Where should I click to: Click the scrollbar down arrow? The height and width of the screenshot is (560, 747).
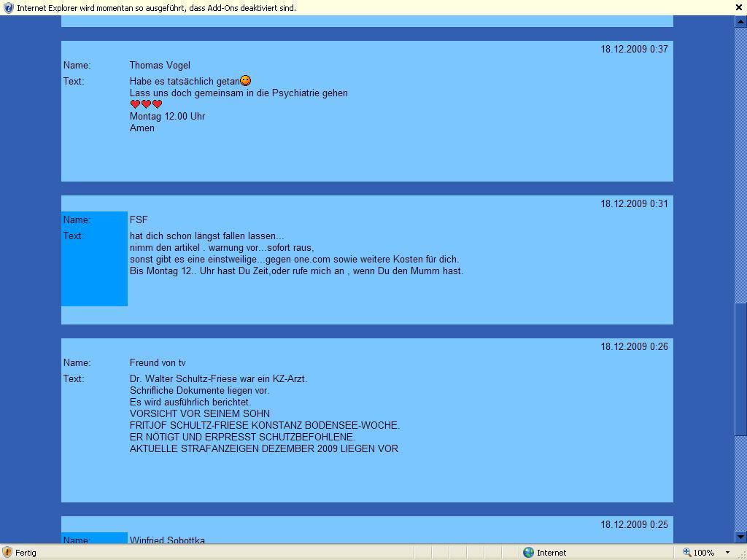click(740, 537)
